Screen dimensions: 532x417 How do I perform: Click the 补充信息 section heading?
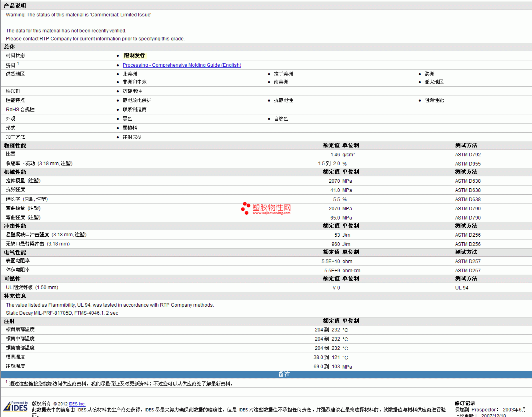[x=15, y=296]
